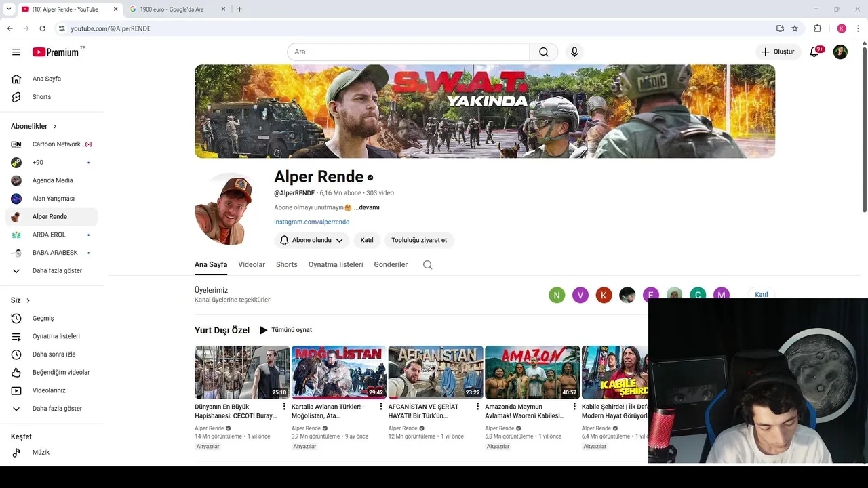
Task: Open Chrome menu three dots
Action: point(859,28)
